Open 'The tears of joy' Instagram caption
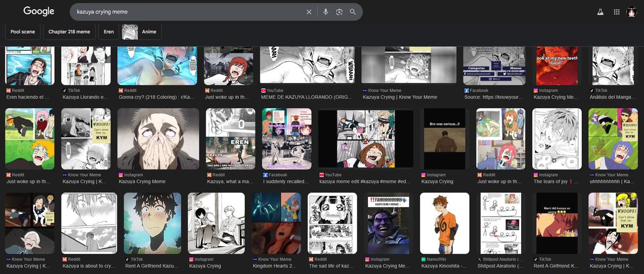Viewport: 644px width, 274px height. point(556,182)
